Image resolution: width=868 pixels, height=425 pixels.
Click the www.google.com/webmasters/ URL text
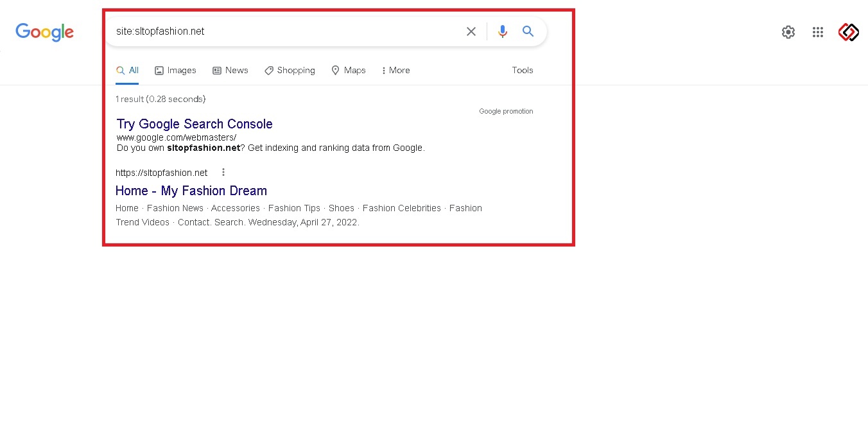pos(177,137)
